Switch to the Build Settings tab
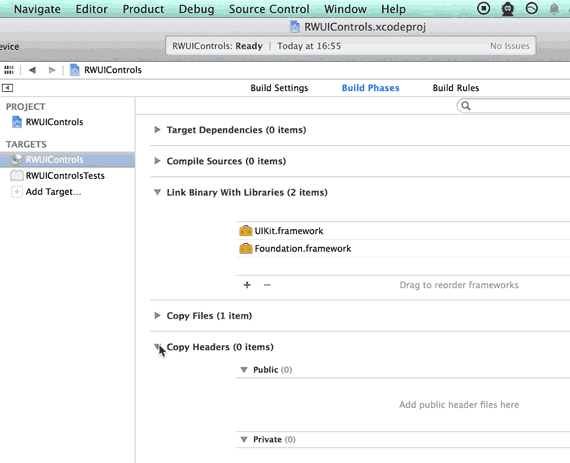 279,88
